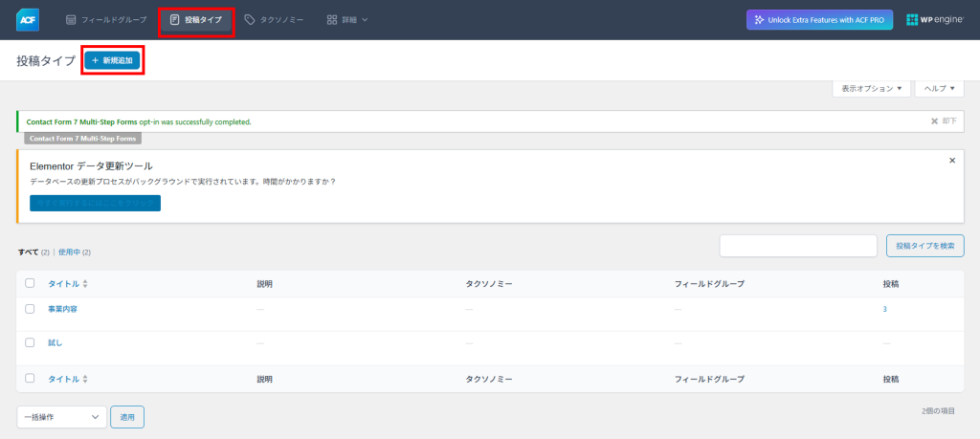Sort by タイトル column header arrows

pos(85,284)
